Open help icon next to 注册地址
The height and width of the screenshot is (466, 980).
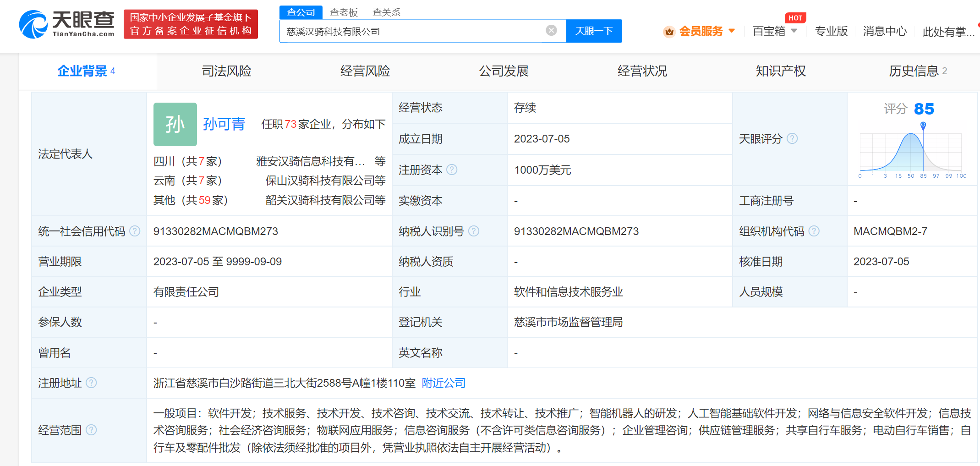point(91,383)
